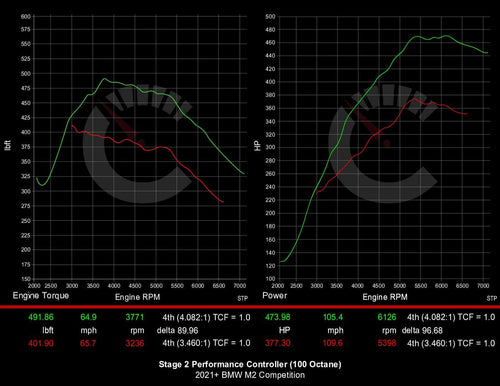Image resolution: width=500 pixels, height=386 pixels.
Task: Click the 4th (3.460:1) TCF label beside 3236
Action: pyautogui.click(x=206, y=343)
